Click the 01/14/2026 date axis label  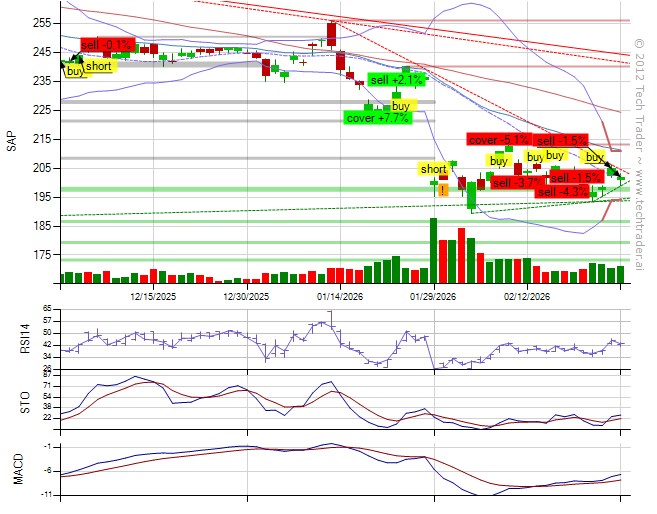pos(342,297)
